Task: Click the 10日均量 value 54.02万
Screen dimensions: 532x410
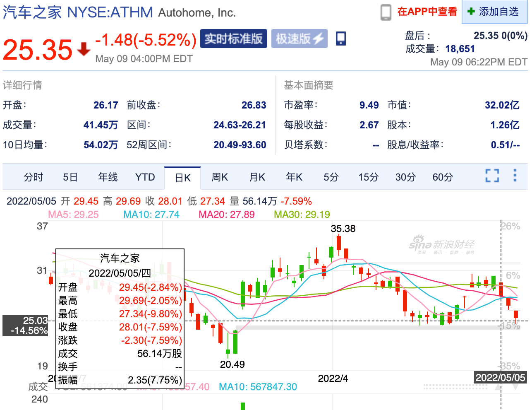Action: click(x=101, y=145)
